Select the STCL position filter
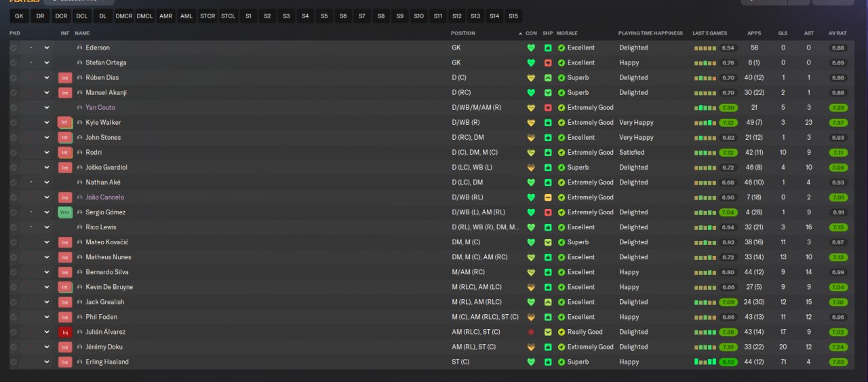Viewport: 868px width, 382px height. [x=229, y=16]
